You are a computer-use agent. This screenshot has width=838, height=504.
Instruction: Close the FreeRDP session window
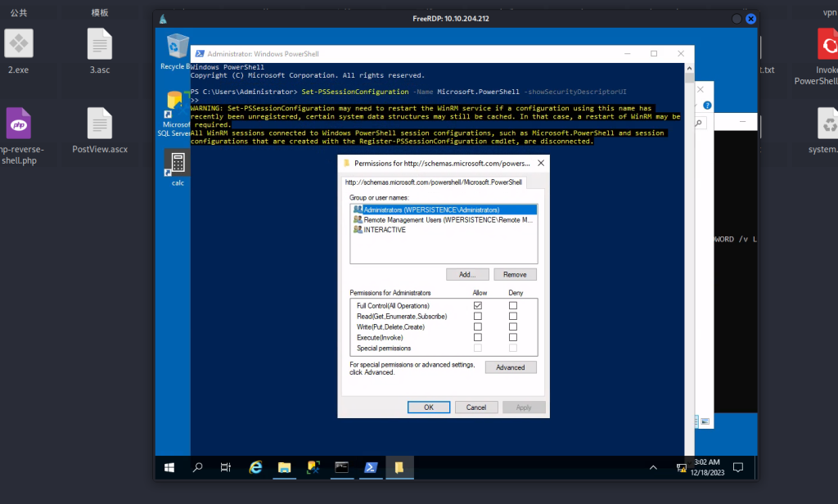coord(751,19)
